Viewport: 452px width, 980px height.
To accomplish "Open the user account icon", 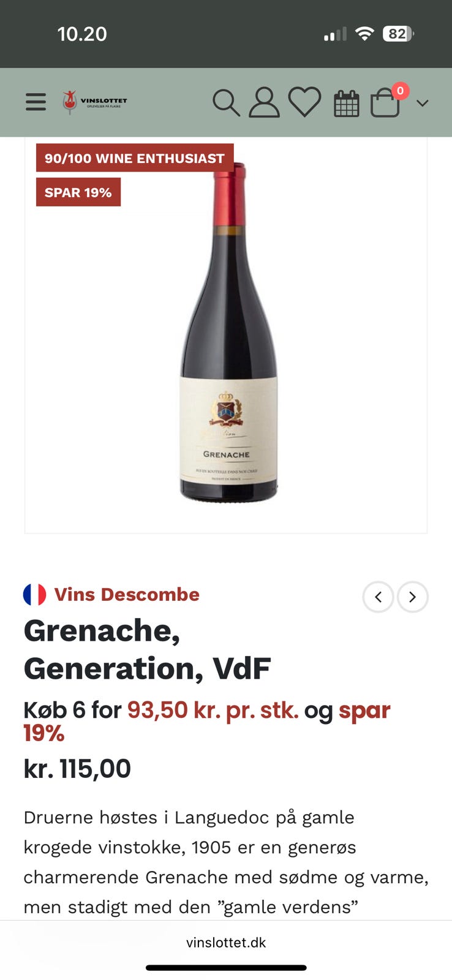I will [264, 102].
